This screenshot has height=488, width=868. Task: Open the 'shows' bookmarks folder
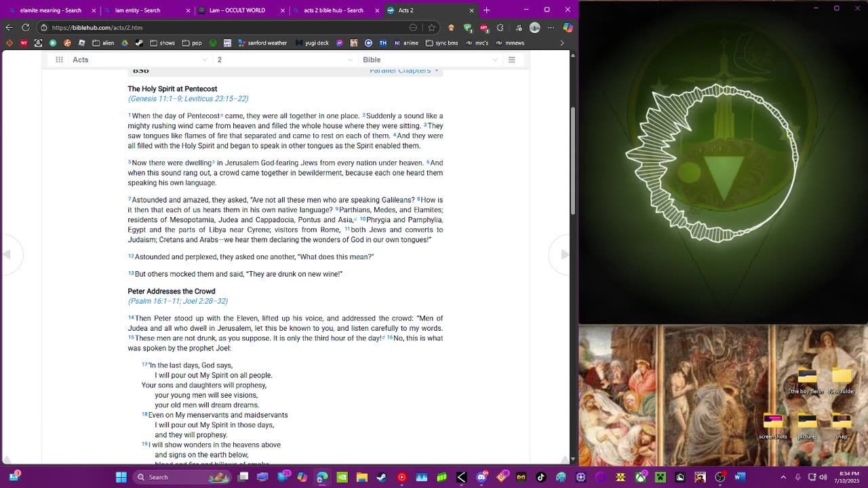(162, 43)
